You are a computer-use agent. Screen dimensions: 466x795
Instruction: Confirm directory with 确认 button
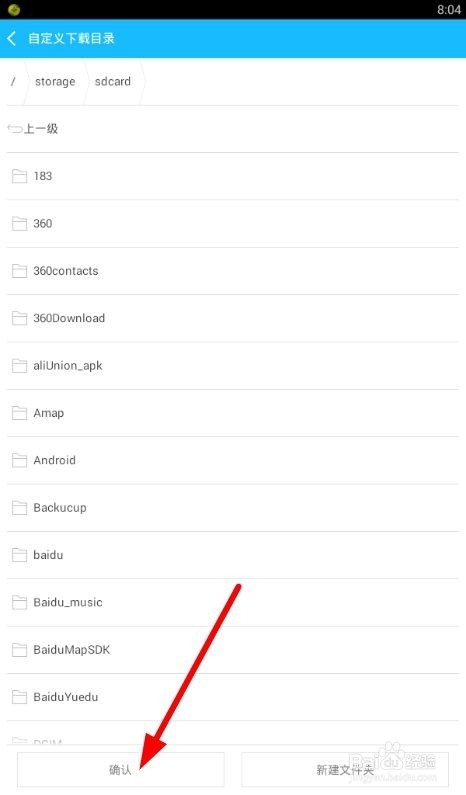[x=121, y=770]
